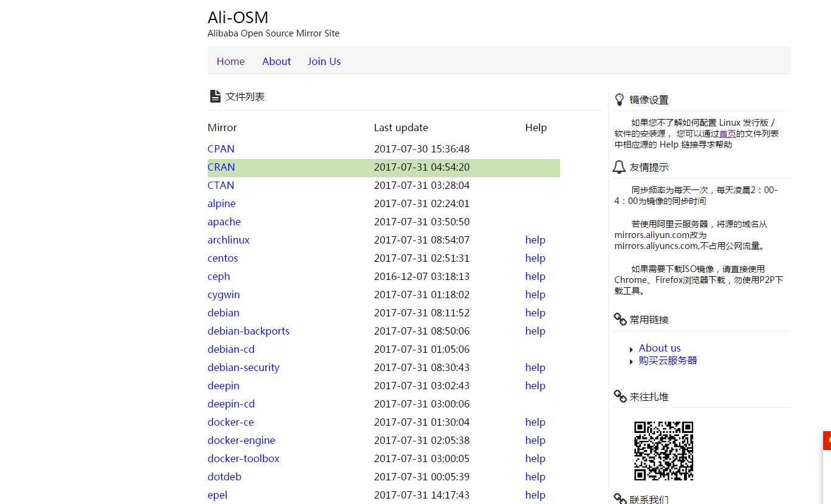Click the CPAN timestamp 2017-07-30 15:36:48
The image size is (831, 504).
click(x=422, y=149)
